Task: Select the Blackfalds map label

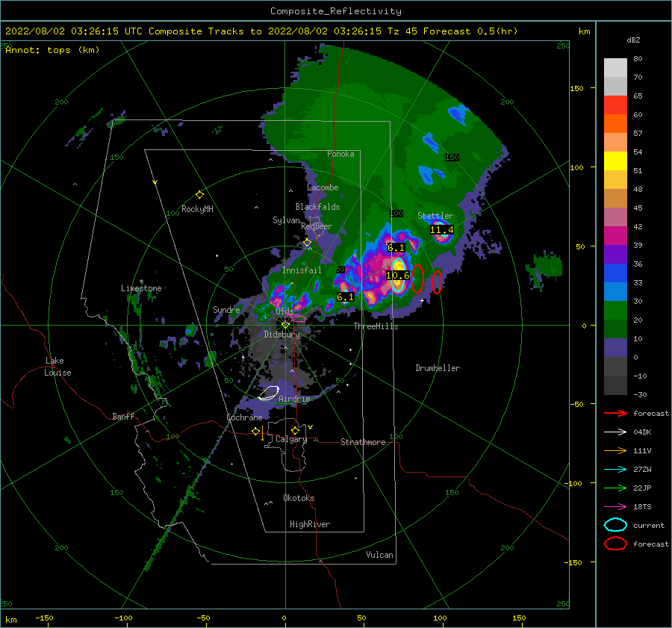Action: pos(317,207)
